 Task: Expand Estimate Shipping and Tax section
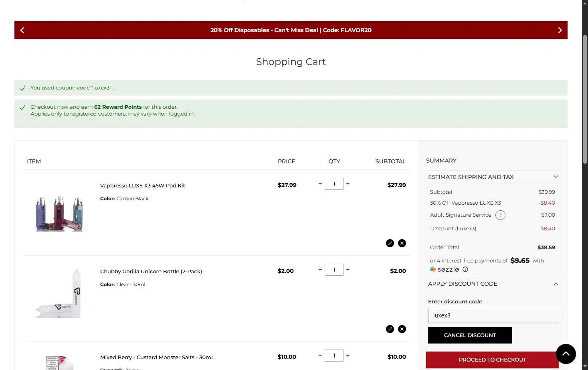click(493, 177)
